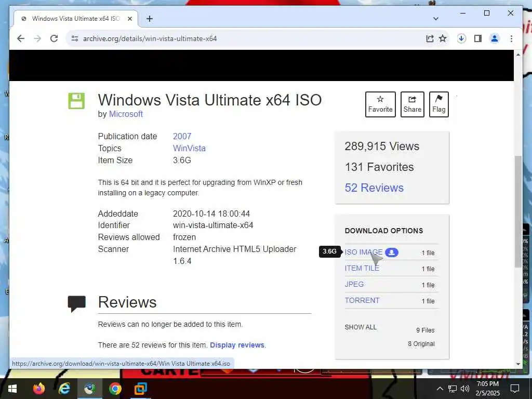
Task: Open the taskbar clock and date
Action: click(x=487, y=389)
